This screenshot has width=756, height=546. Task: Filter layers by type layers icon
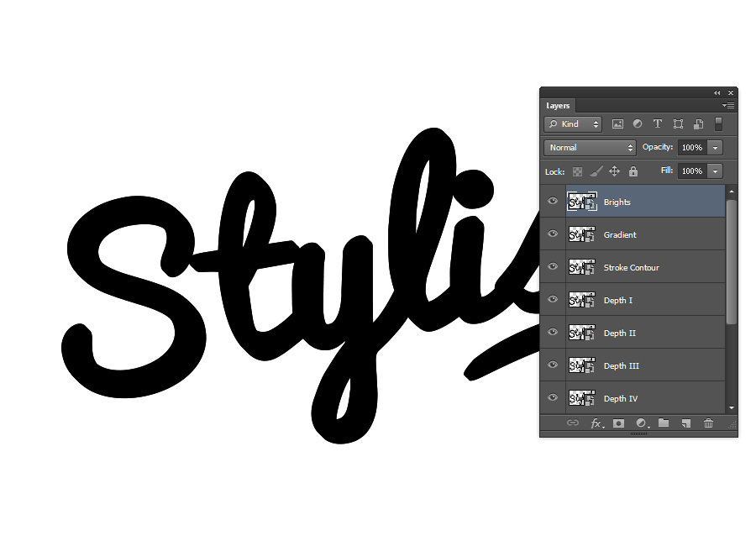pos(658,123)
